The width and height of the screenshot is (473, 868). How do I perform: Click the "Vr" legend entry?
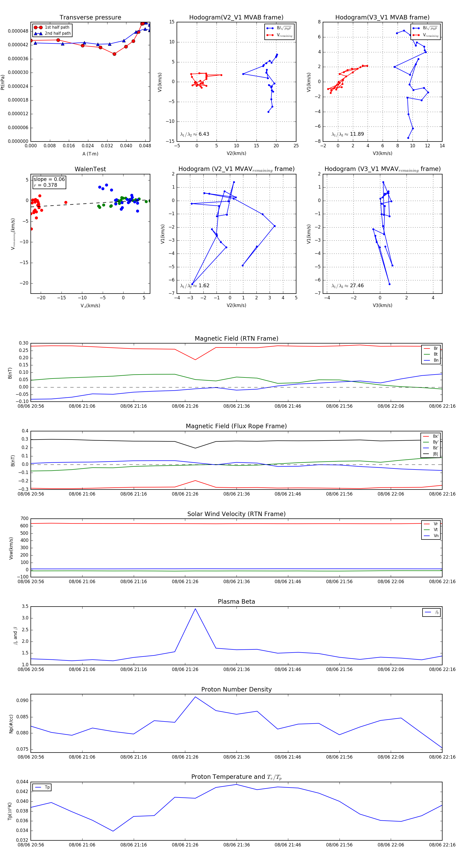(x=431, y=524)
